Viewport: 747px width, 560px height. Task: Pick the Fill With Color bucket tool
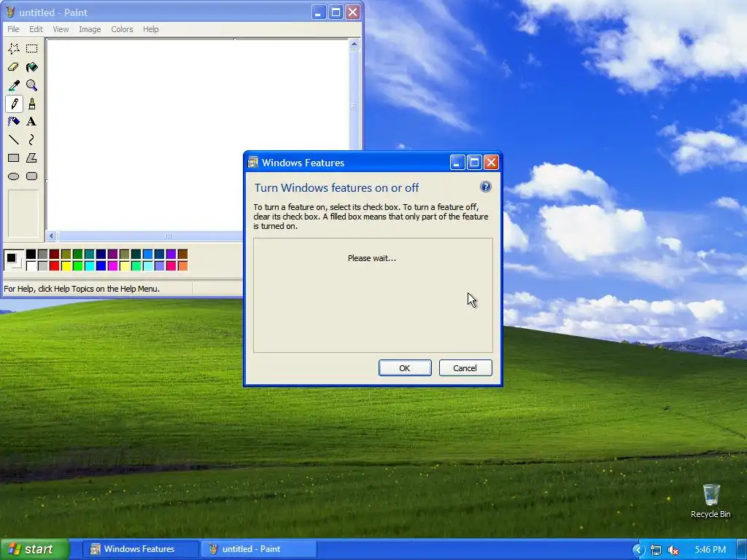[31, 66]
